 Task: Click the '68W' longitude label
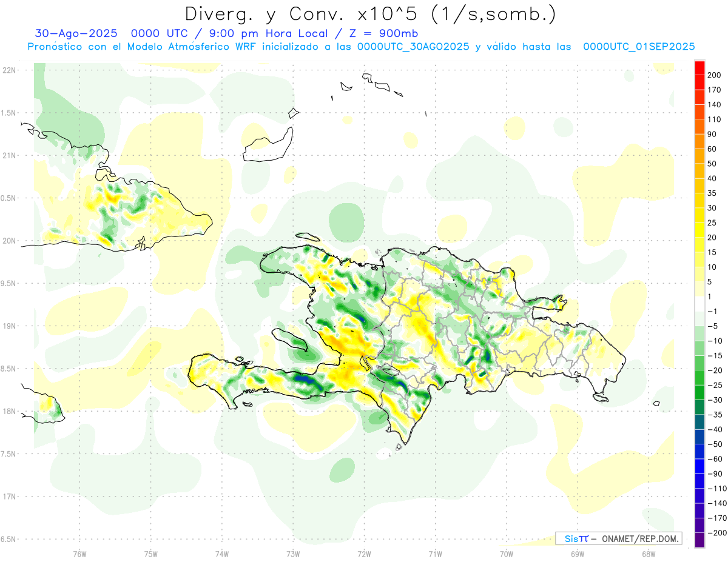point(649,553)
